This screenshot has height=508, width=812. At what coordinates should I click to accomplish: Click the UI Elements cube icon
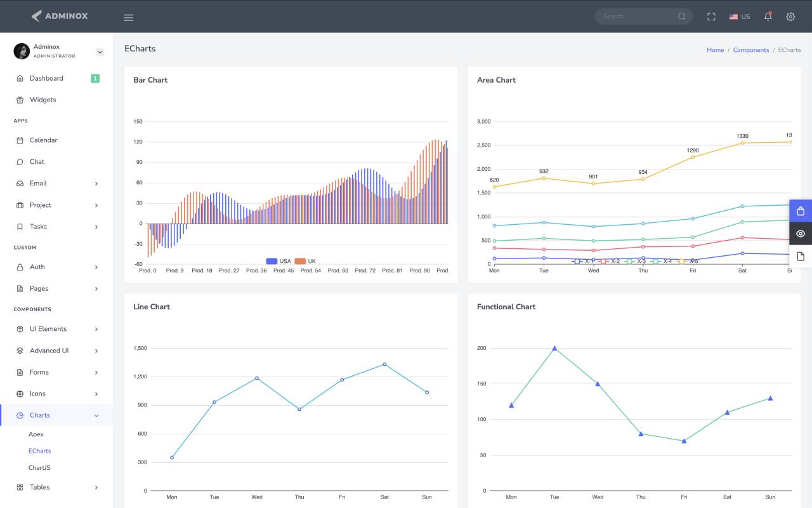point(20,329)
